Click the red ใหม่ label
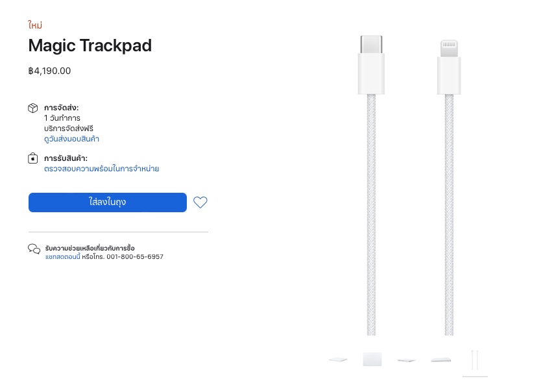This screenshot has height=392, width=554. tap(35, 25)
